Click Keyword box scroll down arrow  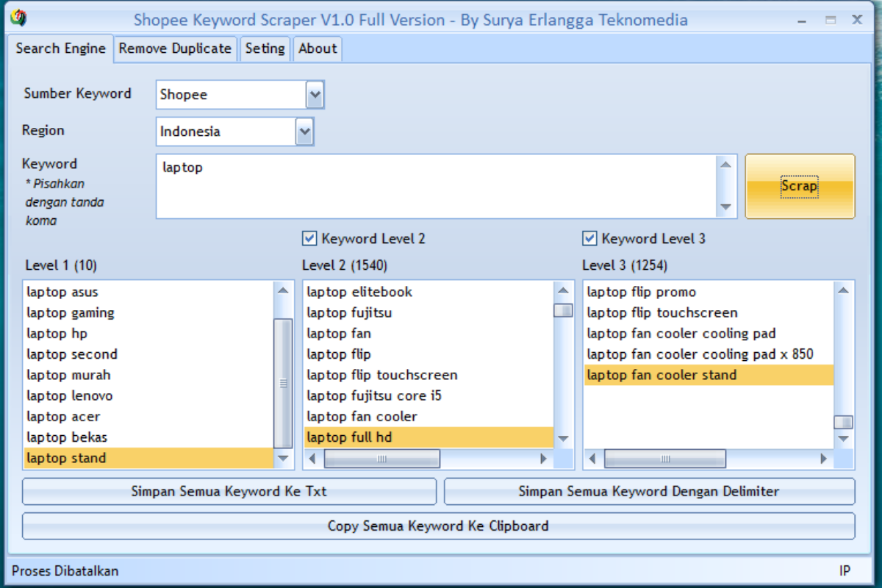click(x=726, y=208)
